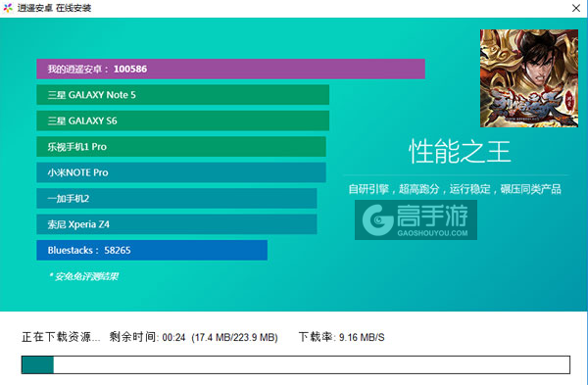Screen dimensions: 588x385
Task: Click the game cover art thumbnail
Action: (529, 78)
